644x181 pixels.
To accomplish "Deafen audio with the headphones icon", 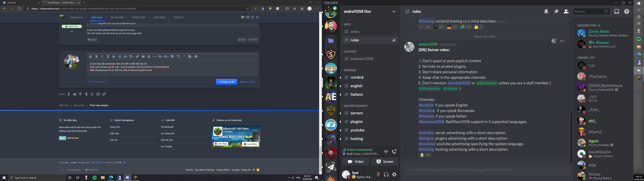I will (x=386, y=174).
